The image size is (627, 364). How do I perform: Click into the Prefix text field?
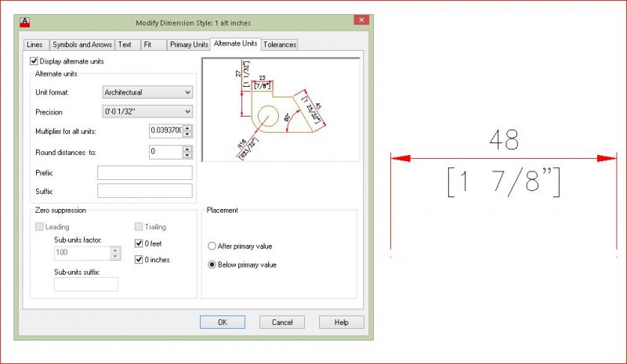point(145,173)
